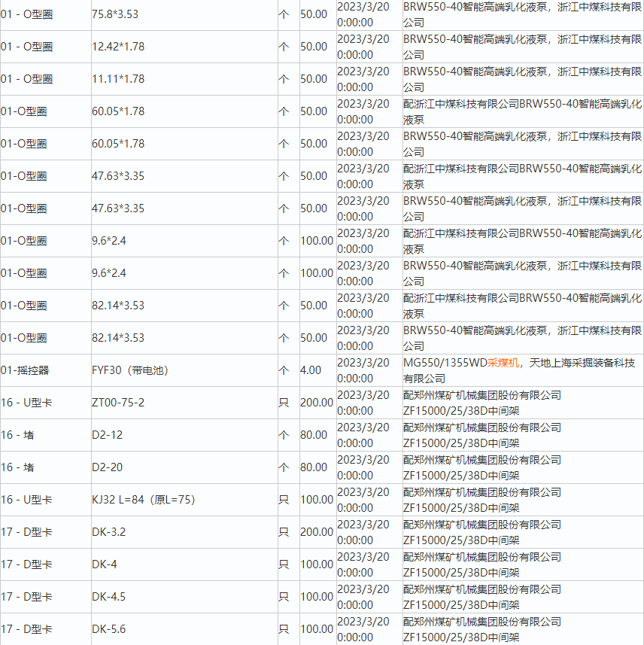The width and height of the screenshot is (644, 645).
Task: Select quantity 80.00 in the D2-12 row
Action: point(317,435)
